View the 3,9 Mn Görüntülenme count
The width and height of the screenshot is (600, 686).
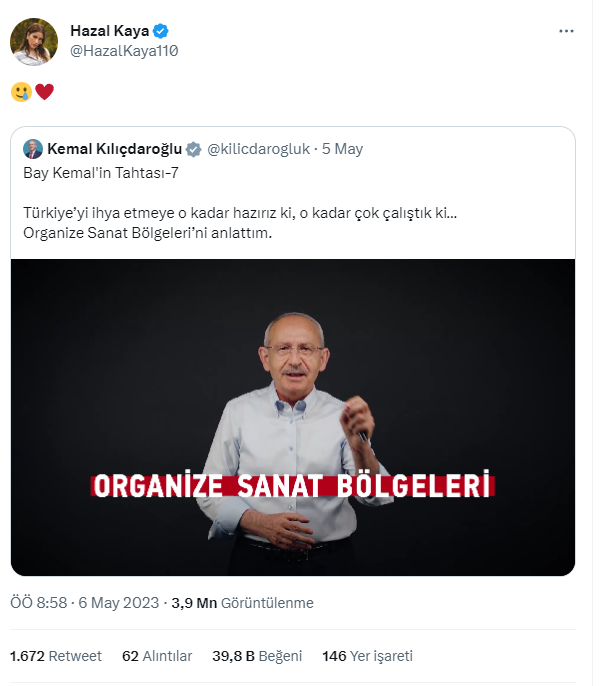pyautogui.click(x=242, y=603)
